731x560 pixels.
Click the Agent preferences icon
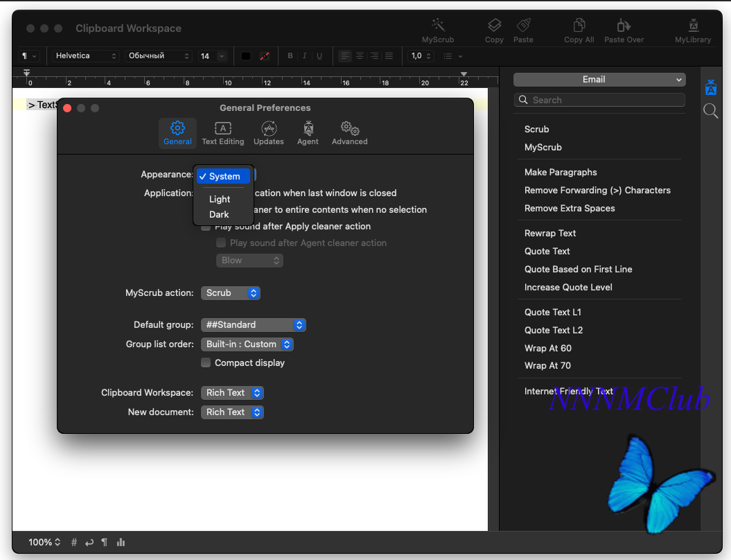click(x=308, y=133)
